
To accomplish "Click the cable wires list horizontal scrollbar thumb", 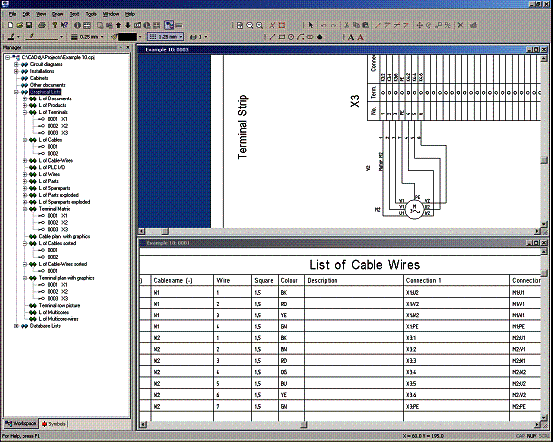I will click(304, 425).
